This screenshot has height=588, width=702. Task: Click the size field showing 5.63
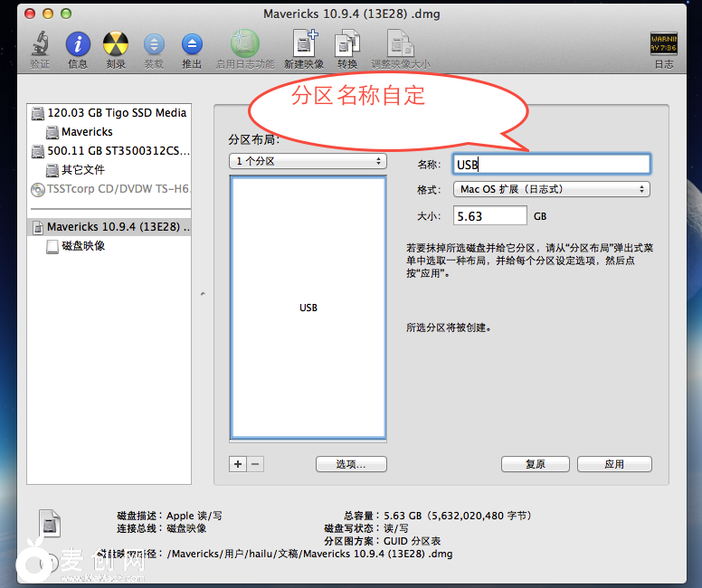point(489,216)
